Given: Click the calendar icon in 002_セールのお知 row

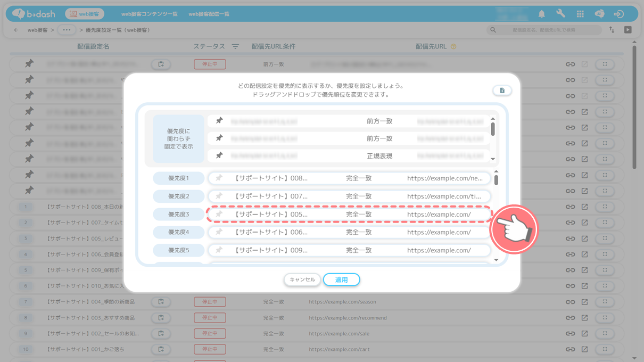Looking at the screenshot, I should [161, 334].
